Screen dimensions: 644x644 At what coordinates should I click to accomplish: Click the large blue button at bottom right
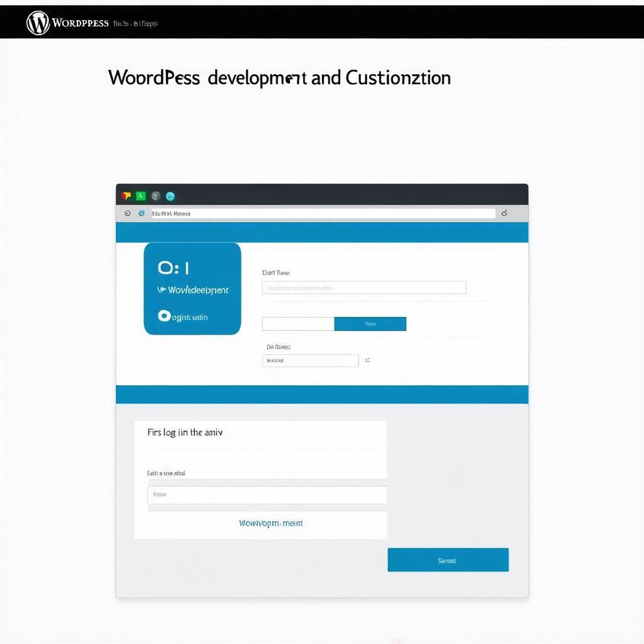pos(448,560)
